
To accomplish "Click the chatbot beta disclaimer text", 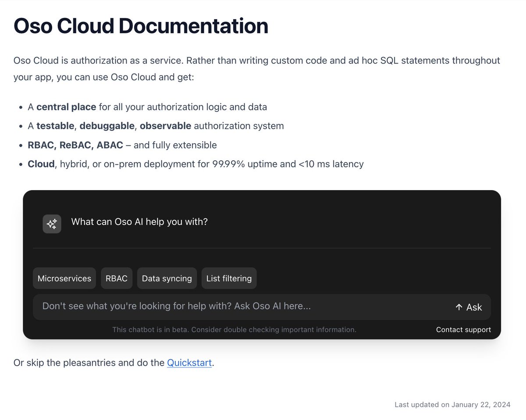I will tap(234, 330).
